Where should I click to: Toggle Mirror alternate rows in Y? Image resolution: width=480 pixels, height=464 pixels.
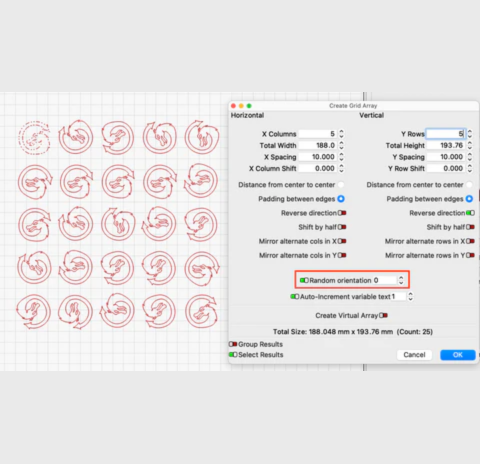point(470,255)
